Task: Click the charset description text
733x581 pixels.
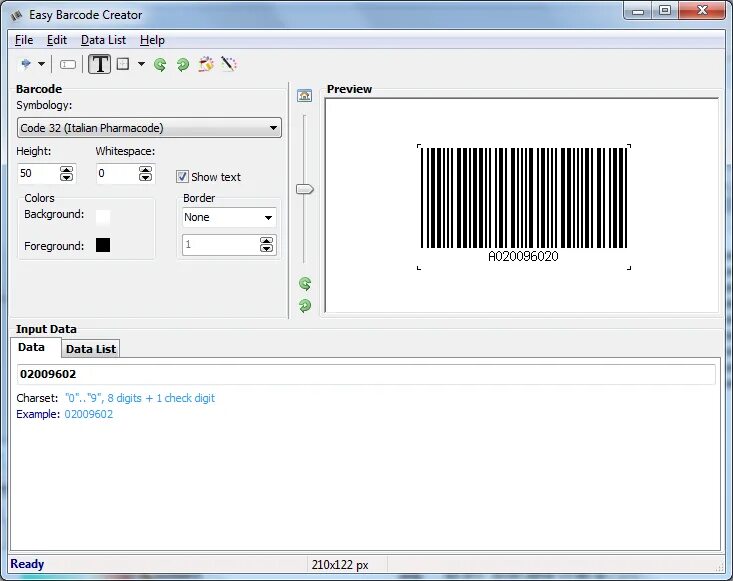Action: [x=140, y=398]
